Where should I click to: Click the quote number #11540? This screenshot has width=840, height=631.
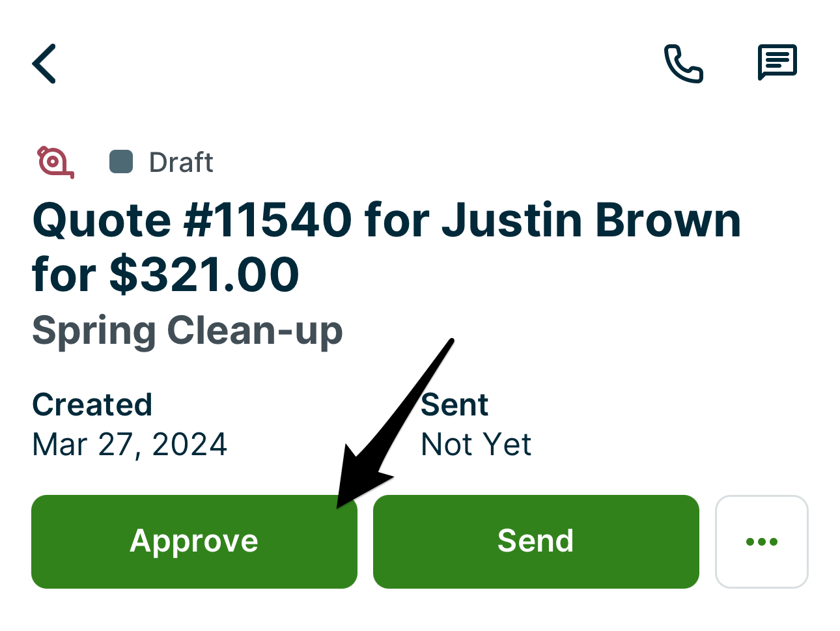tap(268, 220)
